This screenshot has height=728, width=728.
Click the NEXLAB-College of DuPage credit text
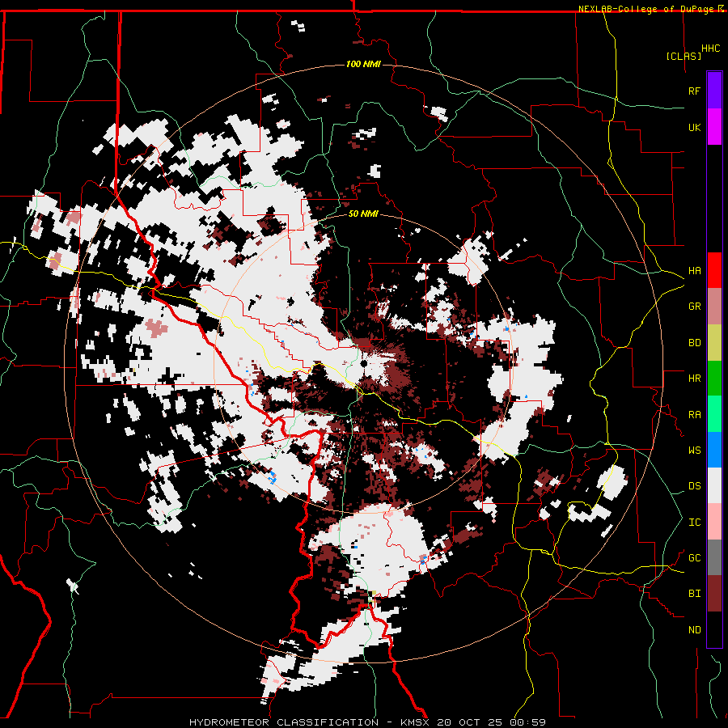click(x=645, y=9)
